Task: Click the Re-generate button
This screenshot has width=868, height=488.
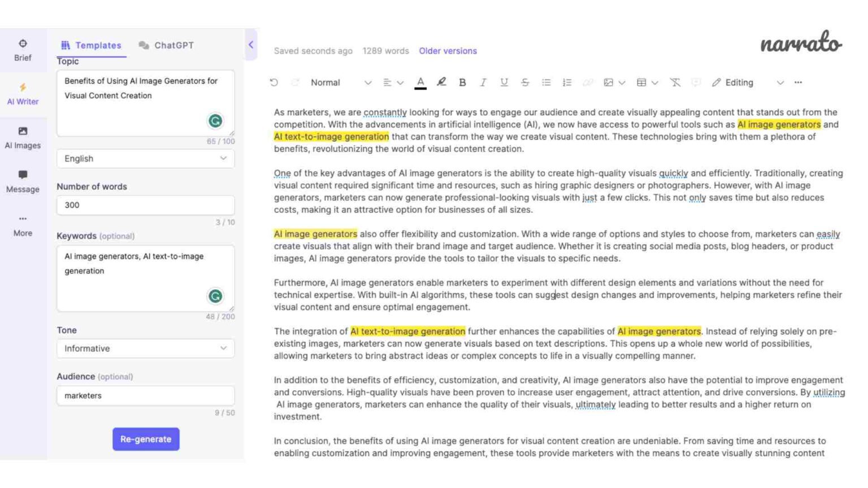Action: coord(146,439)
